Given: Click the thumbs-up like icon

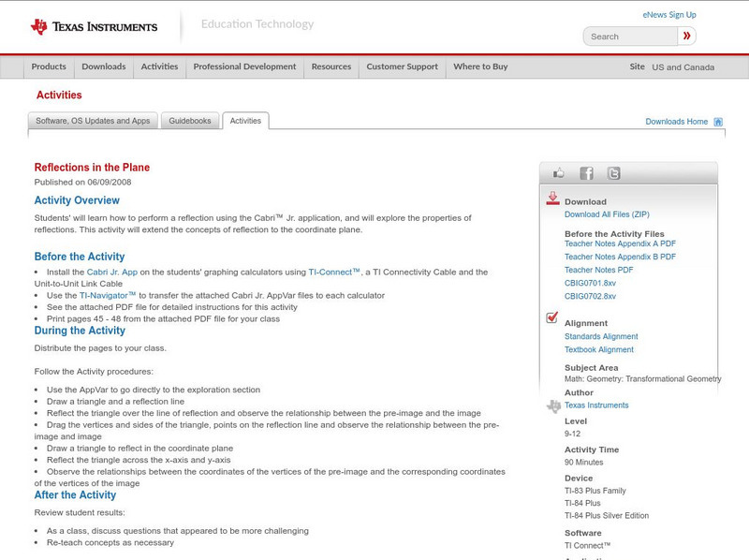Looking at the screenshot, I should click(558, 173).
